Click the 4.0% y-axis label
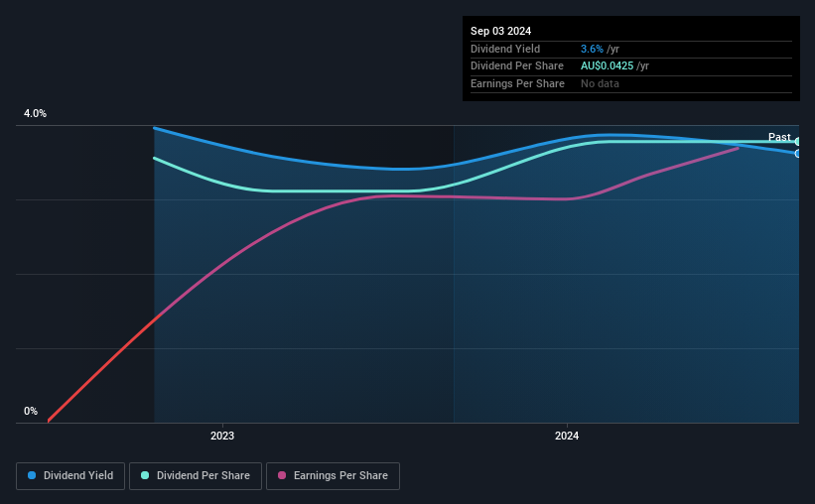 pos(35,113)
